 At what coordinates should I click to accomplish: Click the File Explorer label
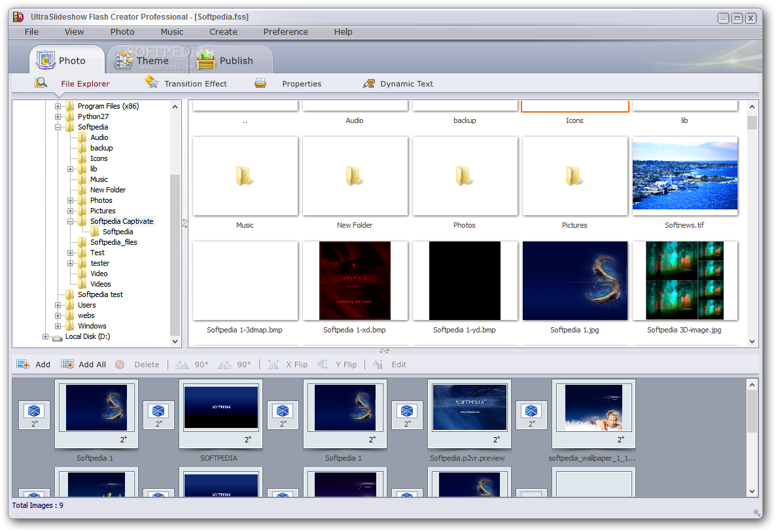[85, 84]
